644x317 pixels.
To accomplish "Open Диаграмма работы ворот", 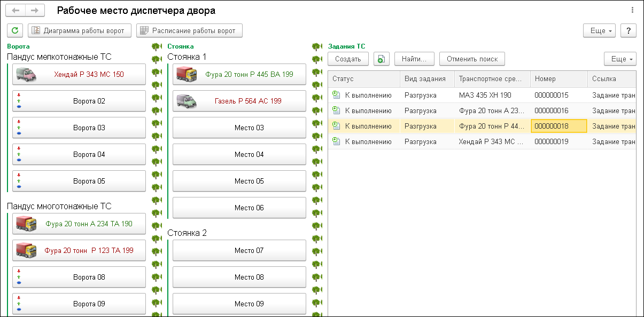I will [x=79, y=31].
